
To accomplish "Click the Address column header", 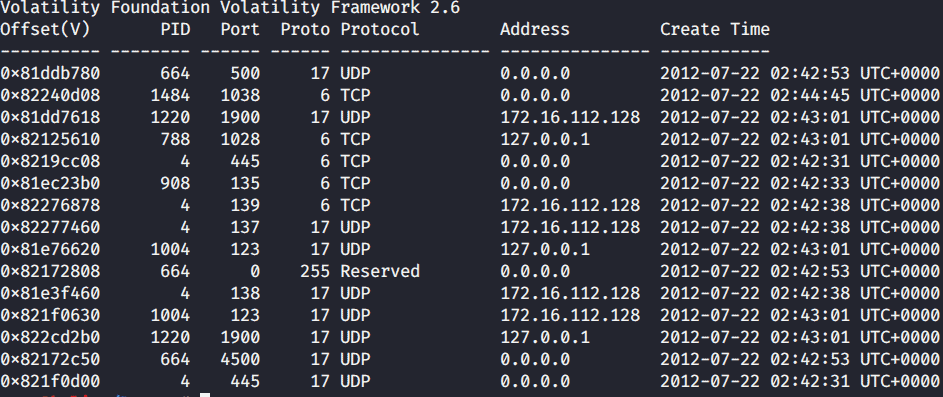I will pyautogui.click(x=535, y=29).
